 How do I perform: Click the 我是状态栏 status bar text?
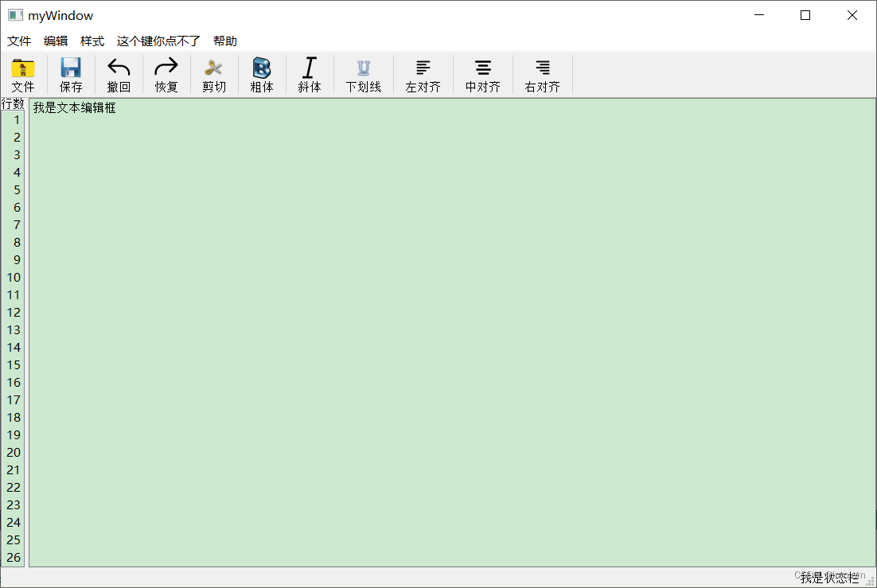click(829, 578)
